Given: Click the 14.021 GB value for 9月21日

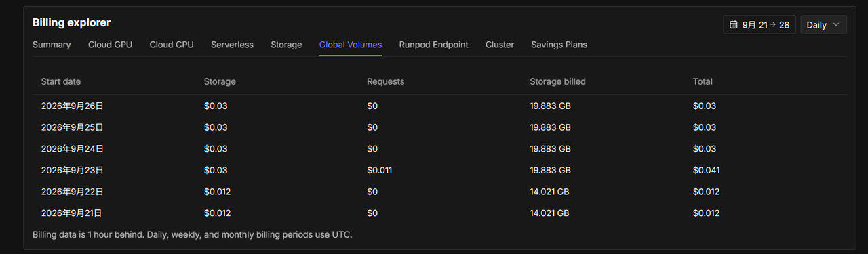Looking at the screenshot, I should (549, 213).
